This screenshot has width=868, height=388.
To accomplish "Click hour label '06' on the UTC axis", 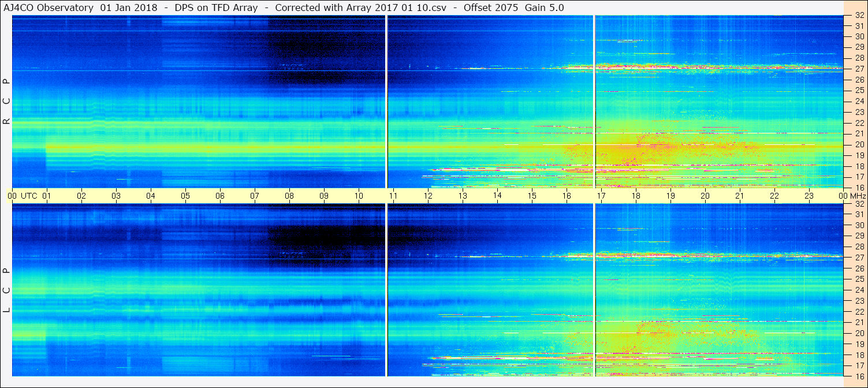I will [x=220, y=196].
